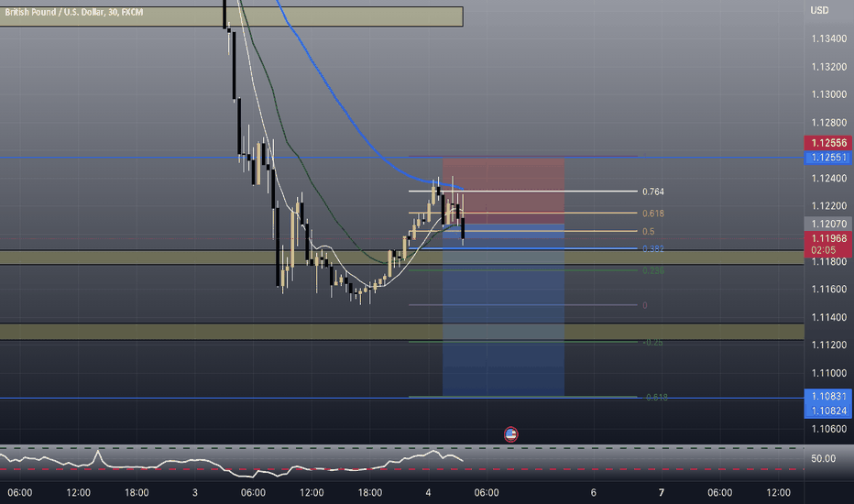Click the blue take-profit zone of short position
854x504 pixels.
click(x=503, y=310)
